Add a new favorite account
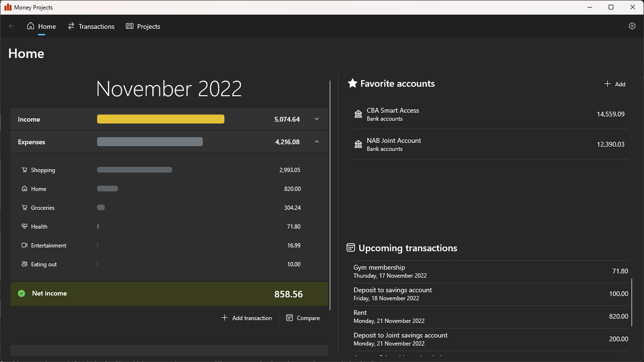The image size is (644, 362). click(615, 84)
